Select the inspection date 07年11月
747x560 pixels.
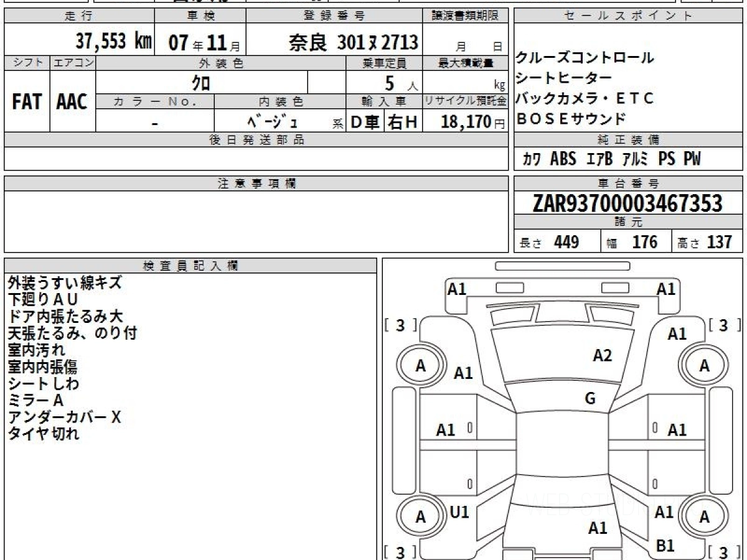point(204,42)
